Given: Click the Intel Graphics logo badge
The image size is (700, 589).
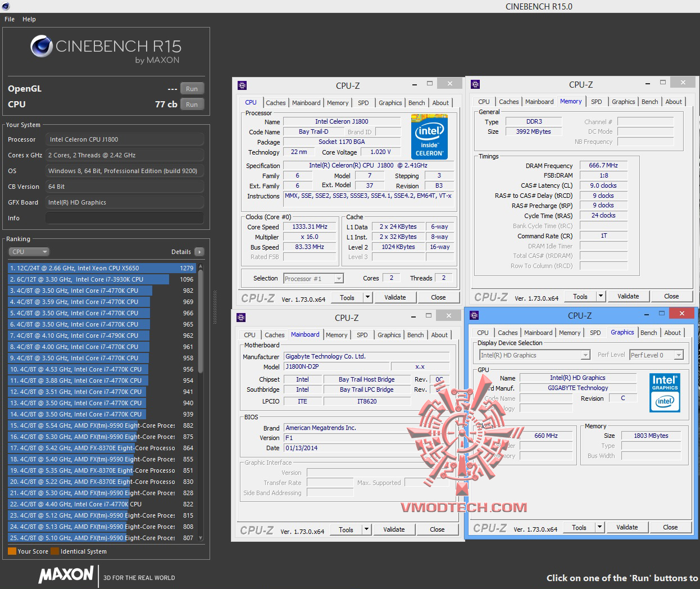Looking at the screenshot, I should click(x=665, y=393).
